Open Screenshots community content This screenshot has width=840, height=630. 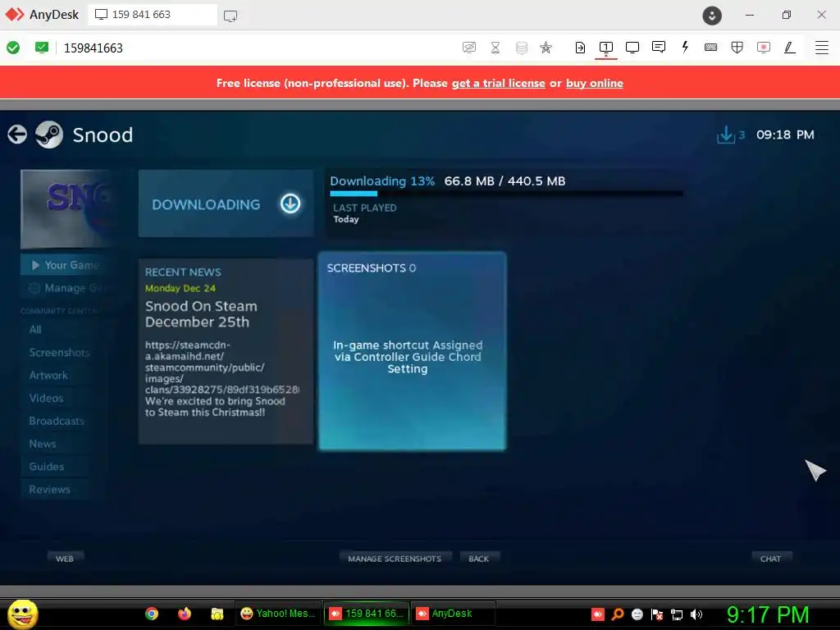pyautogui.click(x=59, y=353)
